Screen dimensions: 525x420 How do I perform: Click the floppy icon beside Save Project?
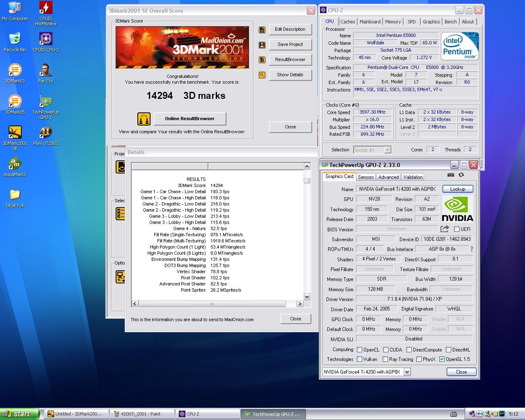[262, 45]
